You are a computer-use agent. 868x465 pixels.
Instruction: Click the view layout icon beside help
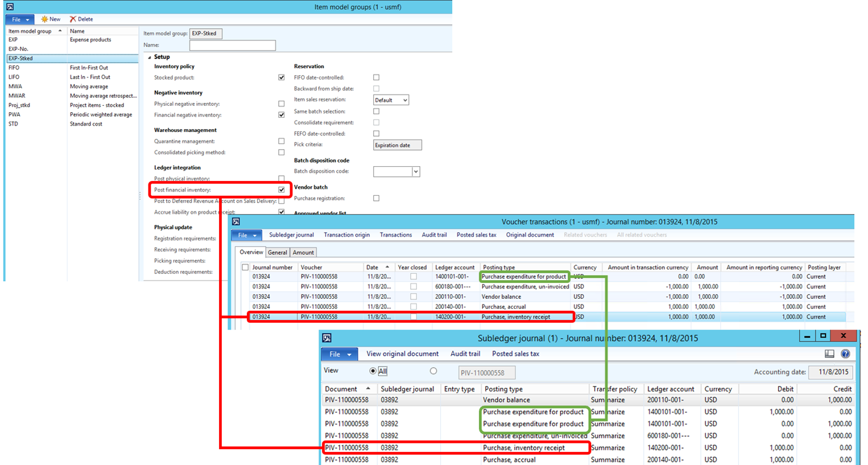[x=829, y=354]
